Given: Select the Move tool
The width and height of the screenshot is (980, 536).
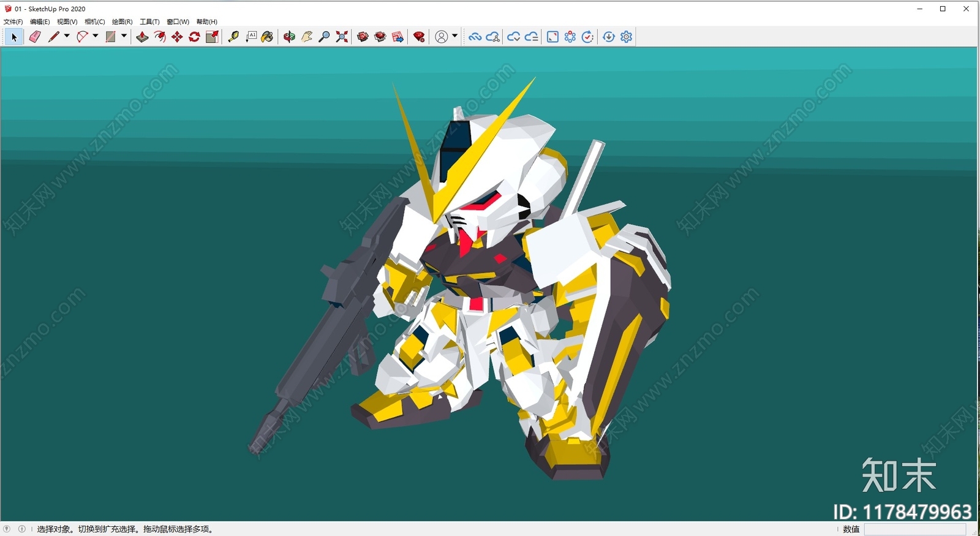Looking at the screenshot, I should click(x=177, y=37).
